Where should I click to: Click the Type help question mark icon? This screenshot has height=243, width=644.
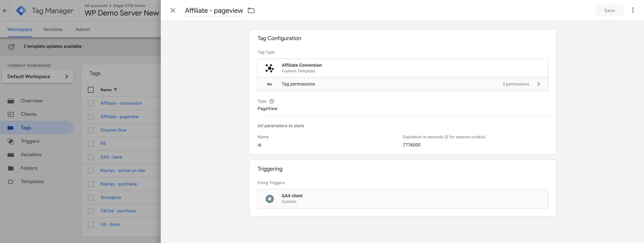(x=272, y=101)
